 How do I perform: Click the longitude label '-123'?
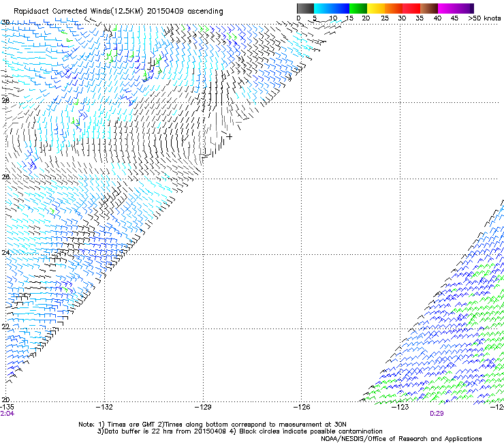point(400,408)
